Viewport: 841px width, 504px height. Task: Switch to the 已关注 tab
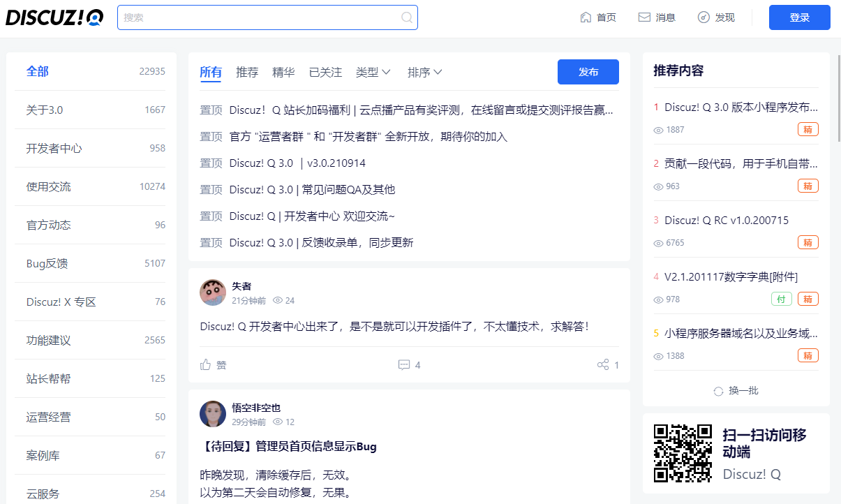click(325, 72)
